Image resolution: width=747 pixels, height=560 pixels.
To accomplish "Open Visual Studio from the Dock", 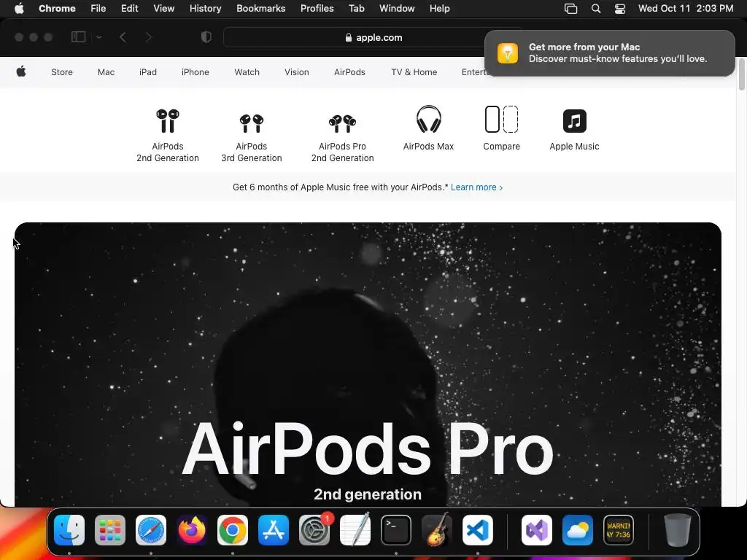I will (537, 530).
